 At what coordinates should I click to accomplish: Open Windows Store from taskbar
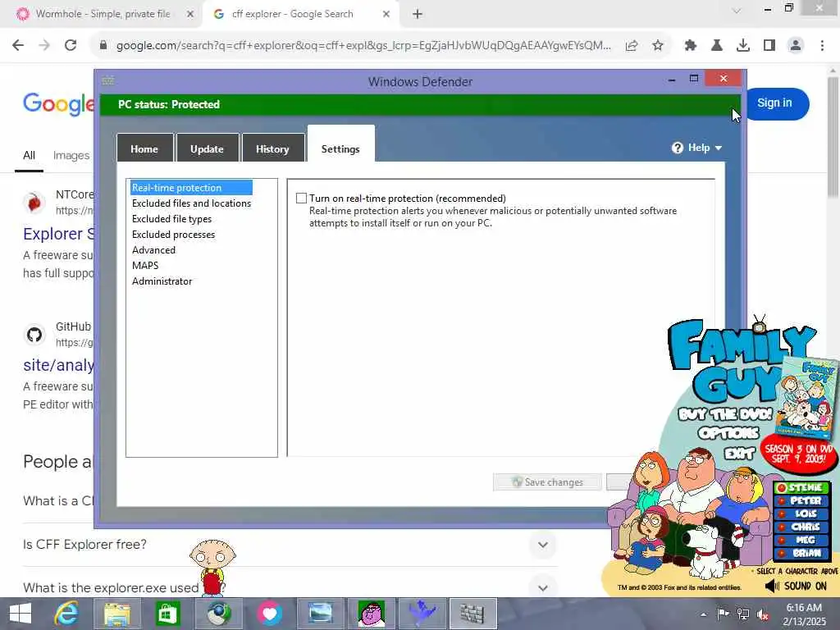click(x=167, y=614)
